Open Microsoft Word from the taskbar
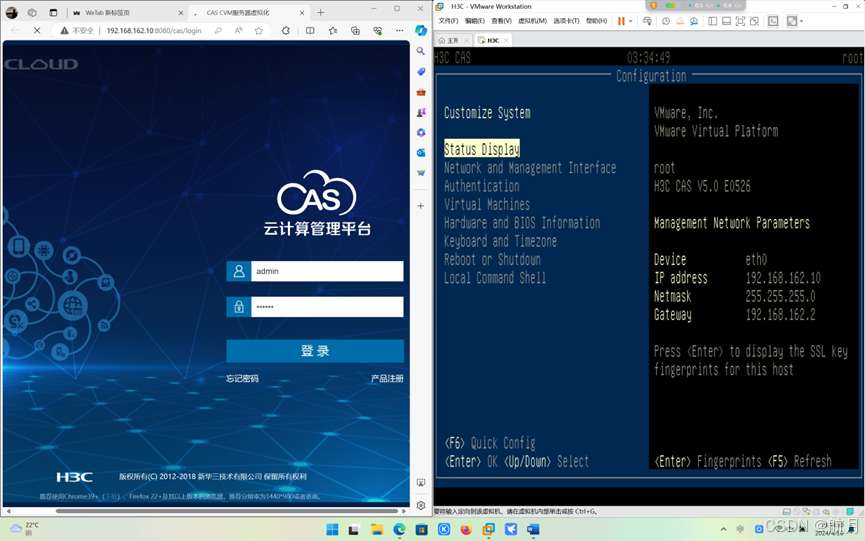The height and width of the screenshot is (541, 865). tap(533, 529)
